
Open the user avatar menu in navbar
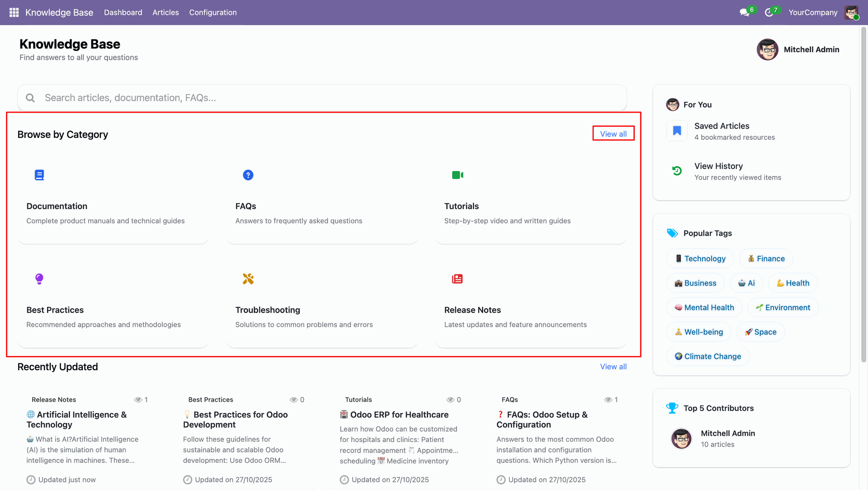851,12
